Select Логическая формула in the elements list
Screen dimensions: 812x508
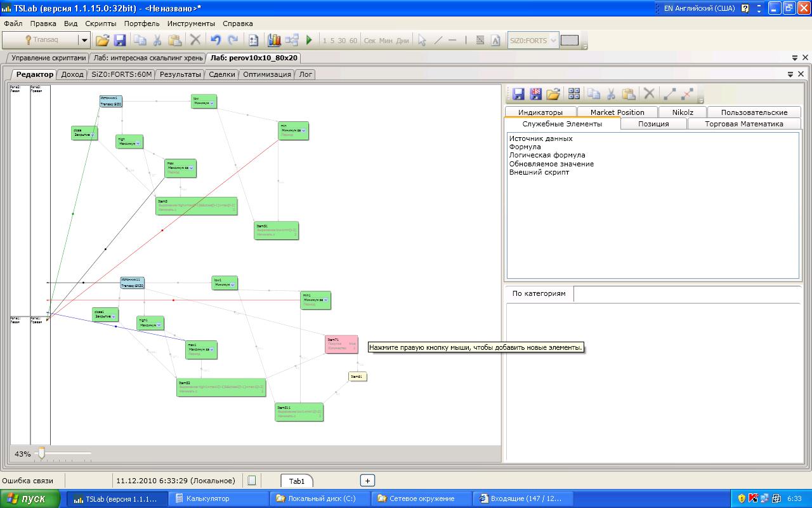click(x=547, y=155)
